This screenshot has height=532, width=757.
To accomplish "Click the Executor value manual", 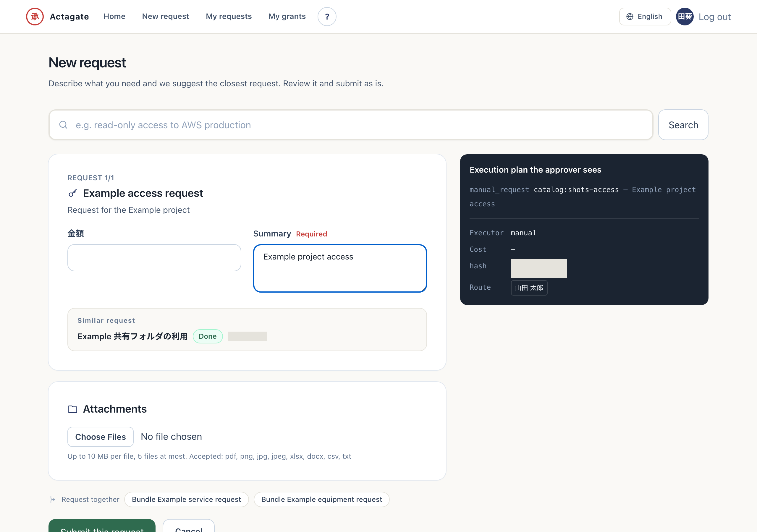I will coord(524,233).
